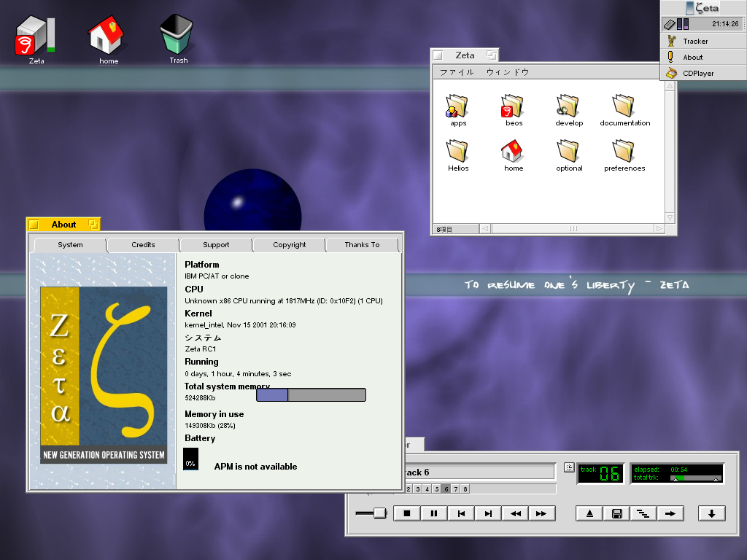Switch to the System tab in About
The width and height of the screenshot is (747, 560).
coord(70,245)
